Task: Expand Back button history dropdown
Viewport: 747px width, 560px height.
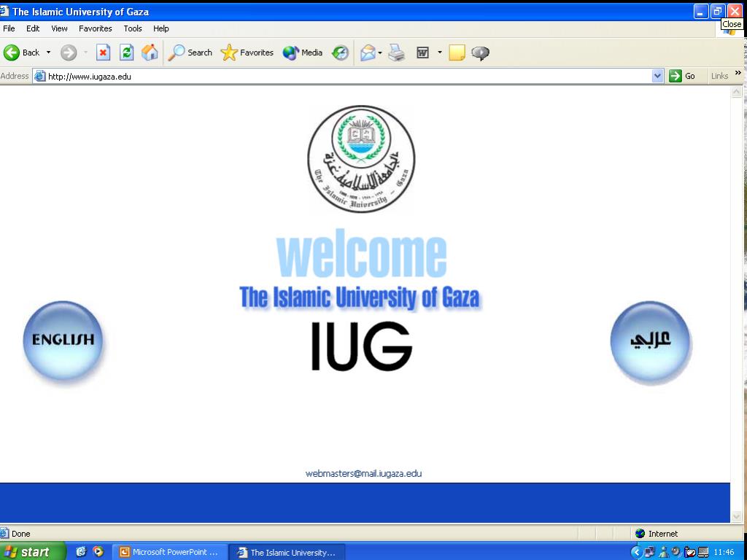Action: tap(48, 52)
